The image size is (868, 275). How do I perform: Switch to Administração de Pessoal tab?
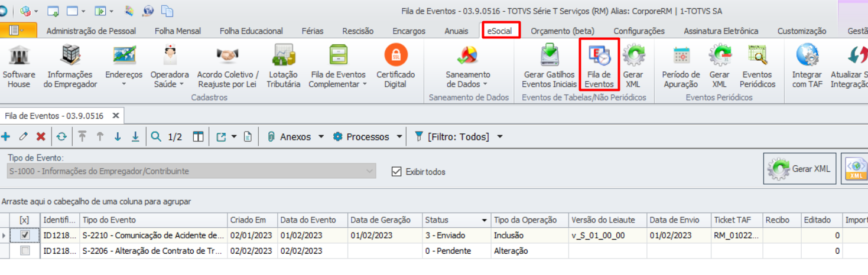(91, 31)
